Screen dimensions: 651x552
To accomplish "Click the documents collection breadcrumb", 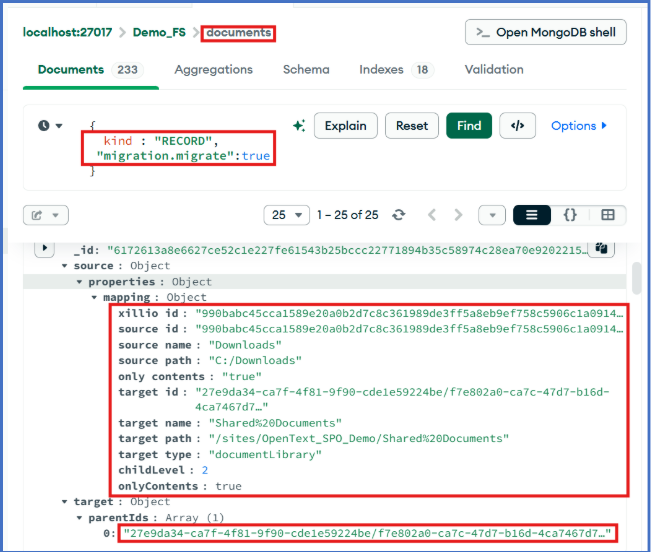I will click(x=239, y=32).
